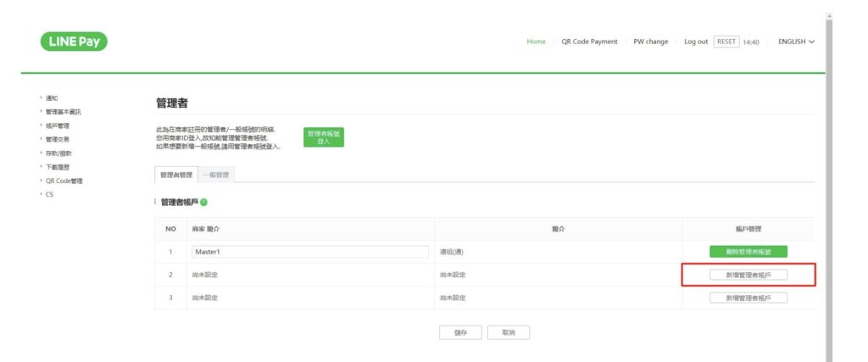Open 存款/撥款 in the sidebar
The image size is (868, 362).
[58, 153]
